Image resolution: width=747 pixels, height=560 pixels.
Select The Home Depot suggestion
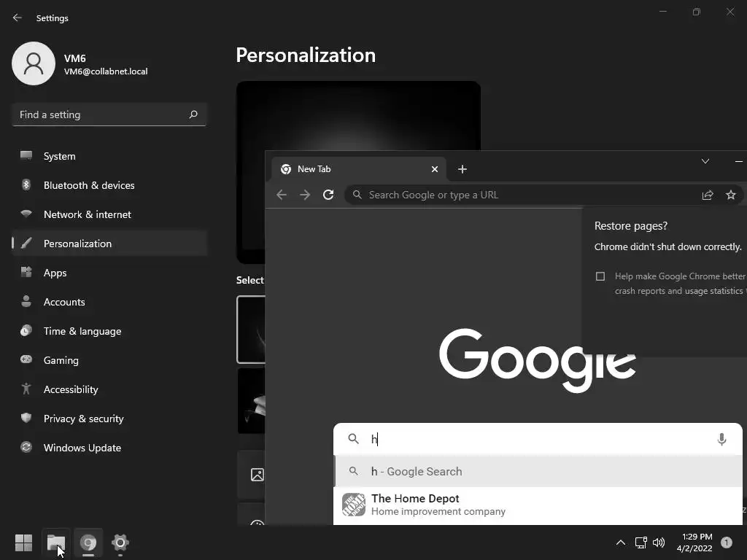coord(538,505)
